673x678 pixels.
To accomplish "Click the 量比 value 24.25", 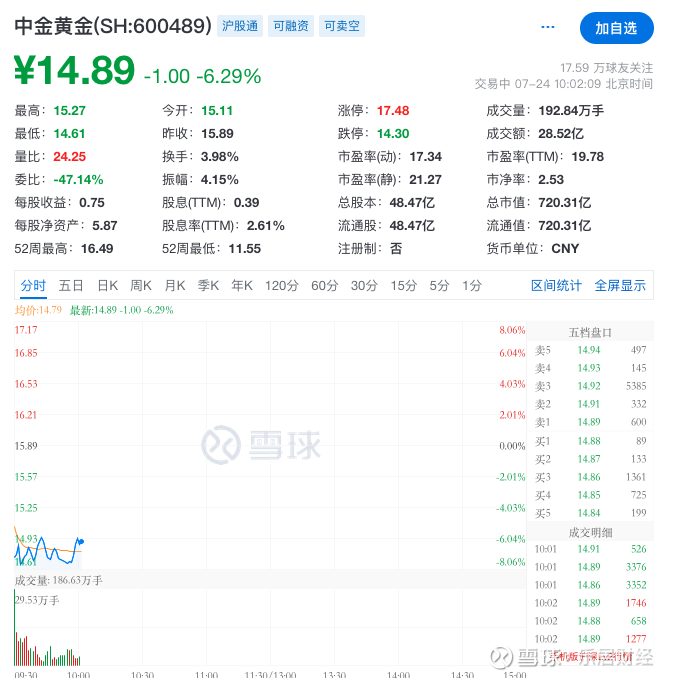I will [69, 157].
